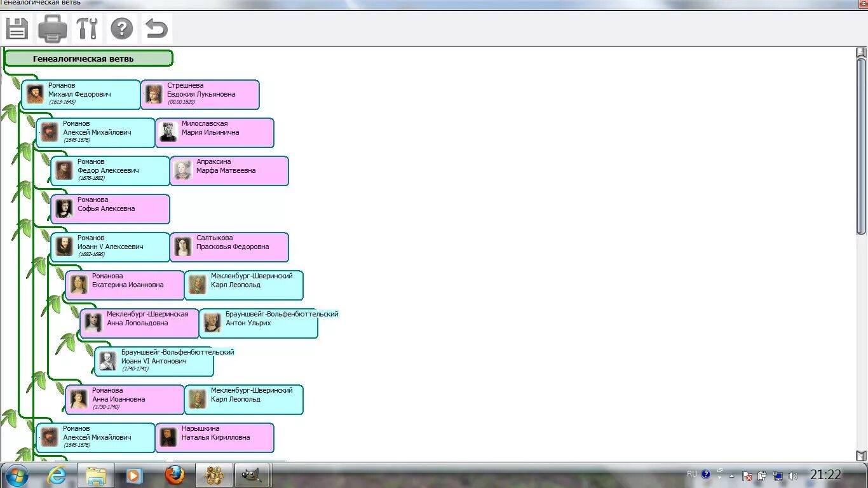This screenshot has height=488, width=868.
Task: Click the network tray icon
Action: click(x=777, y=475)
